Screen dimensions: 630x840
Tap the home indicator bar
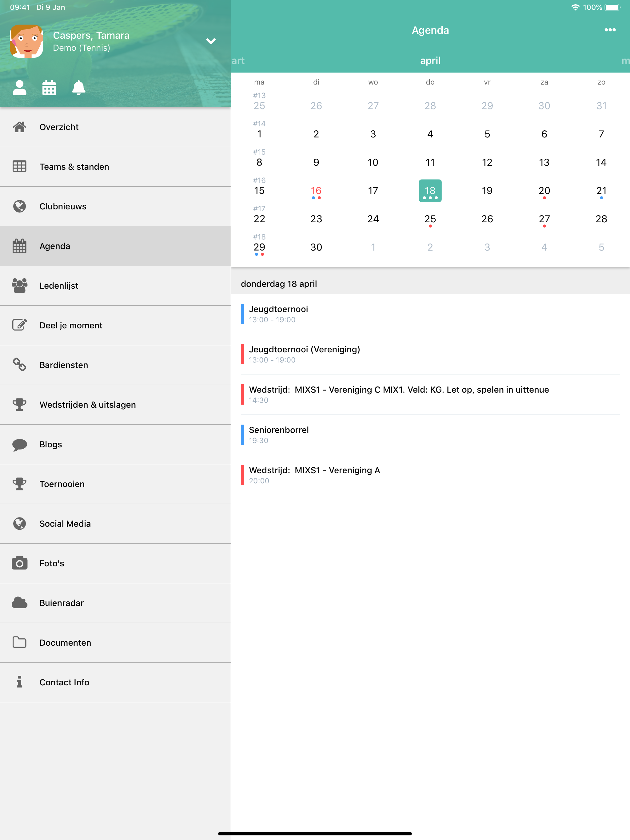pyautogui.click(x=315, y=834)
